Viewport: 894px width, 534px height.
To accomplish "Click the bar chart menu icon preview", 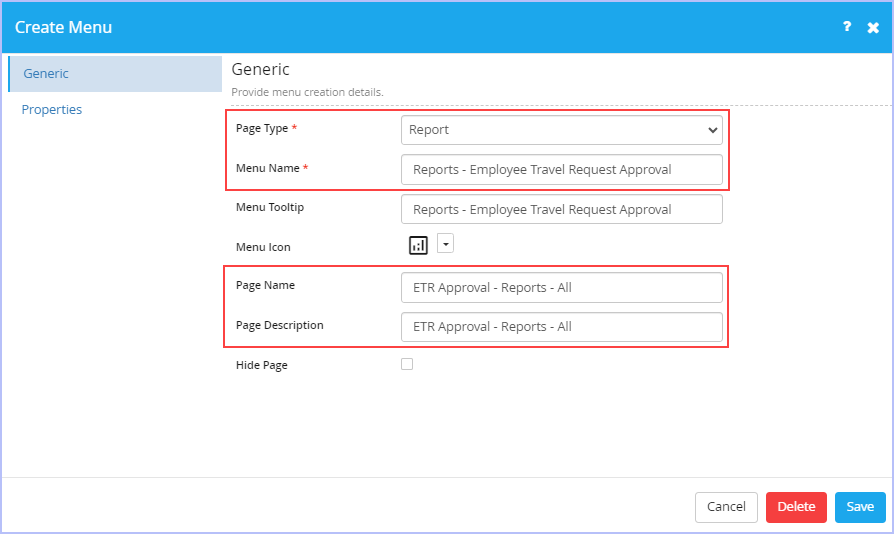I will [418, 245].
